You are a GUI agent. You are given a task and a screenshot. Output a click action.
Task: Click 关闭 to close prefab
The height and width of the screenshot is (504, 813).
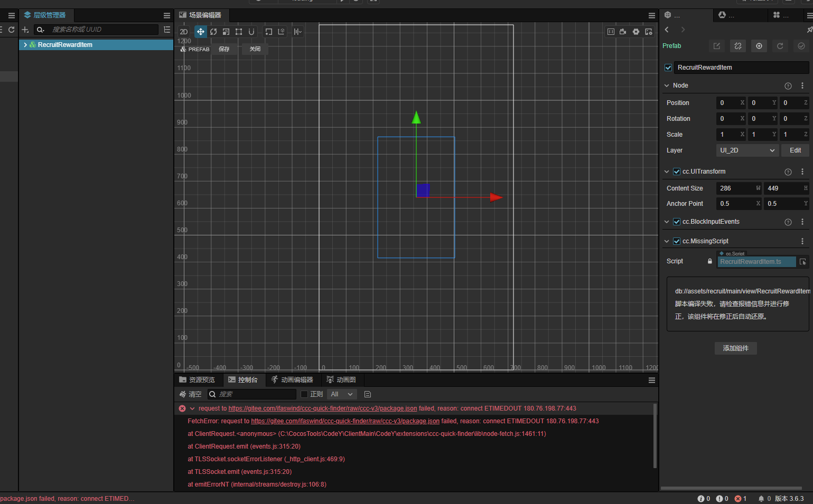pyautogui.click(x=255, y=49)
